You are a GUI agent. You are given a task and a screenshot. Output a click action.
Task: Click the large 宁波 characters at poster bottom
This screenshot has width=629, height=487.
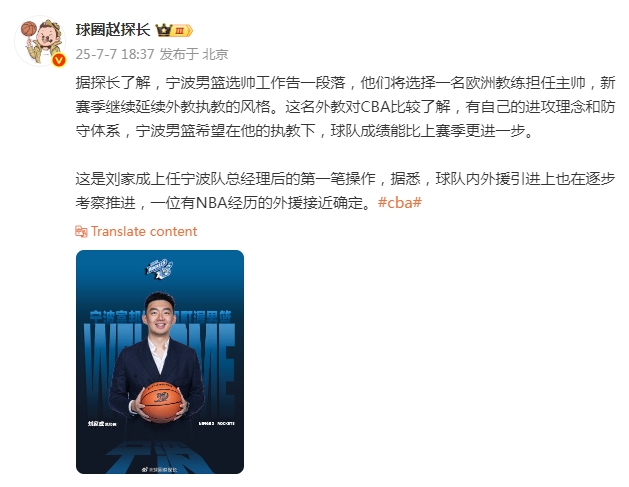(160, 457)
